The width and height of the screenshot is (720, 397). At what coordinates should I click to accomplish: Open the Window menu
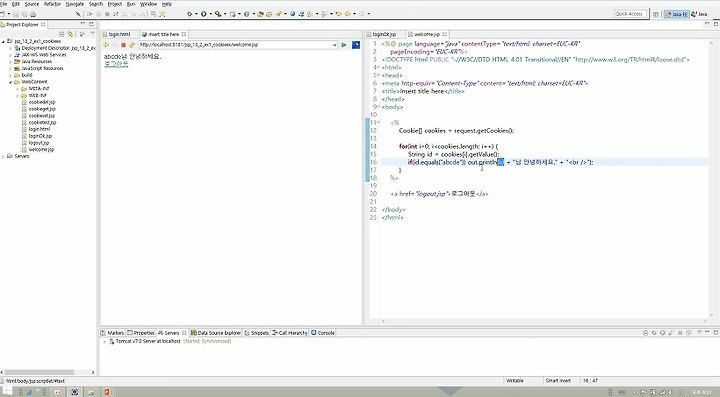[148, 4]
